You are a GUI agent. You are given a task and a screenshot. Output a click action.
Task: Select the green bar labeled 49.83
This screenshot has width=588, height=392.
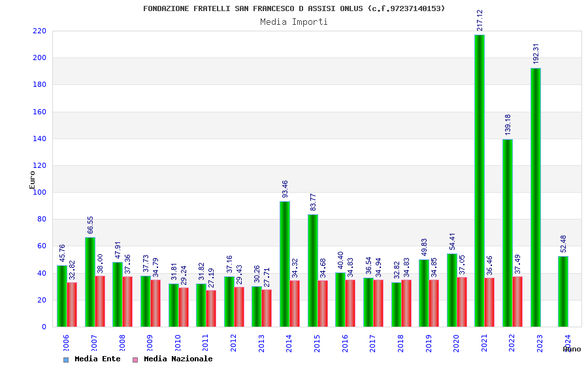(x=424, y=293)
